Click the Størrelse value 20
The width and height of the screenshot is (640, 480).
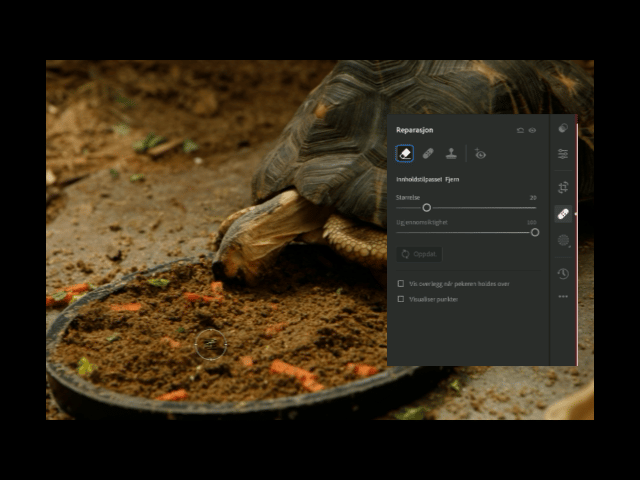pos(533,198)
